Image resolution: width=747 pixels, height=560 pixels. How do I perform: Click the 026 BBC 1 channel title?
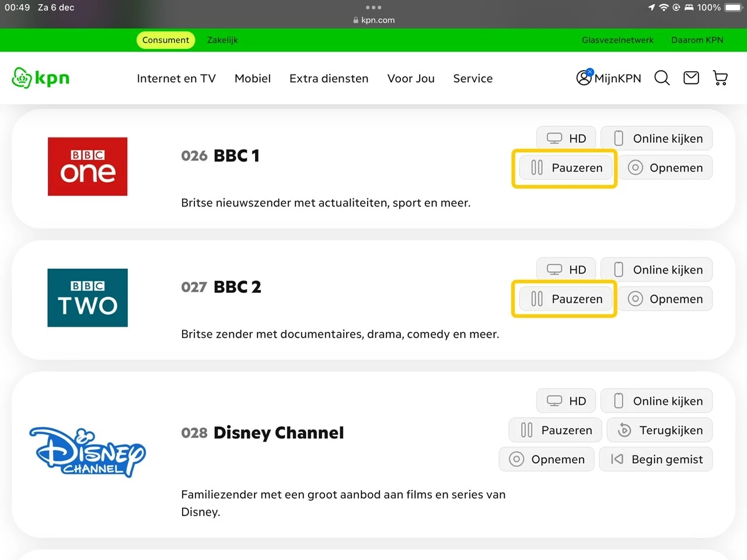(x=220, y=156)
